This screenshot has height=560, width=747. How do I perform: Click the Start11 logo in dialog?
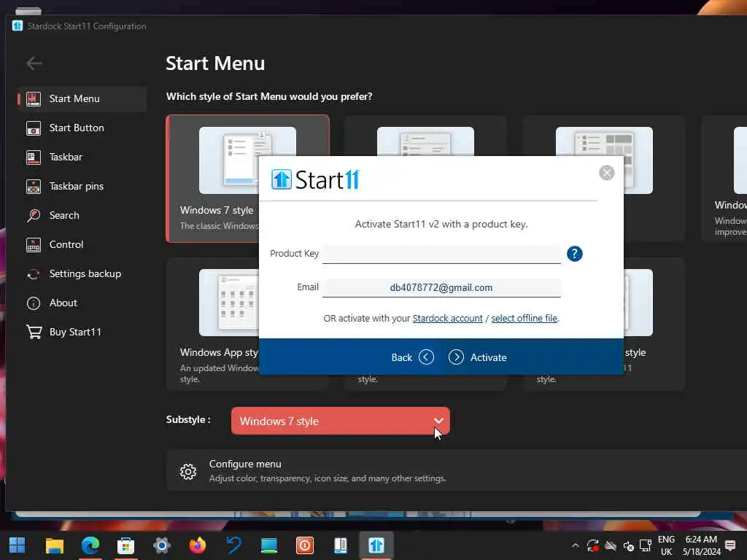point(315,179)
